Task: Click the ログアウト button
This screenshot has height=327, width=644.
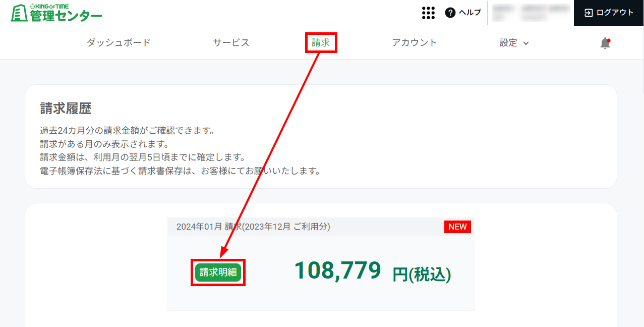Action: (x=609, y=13)
